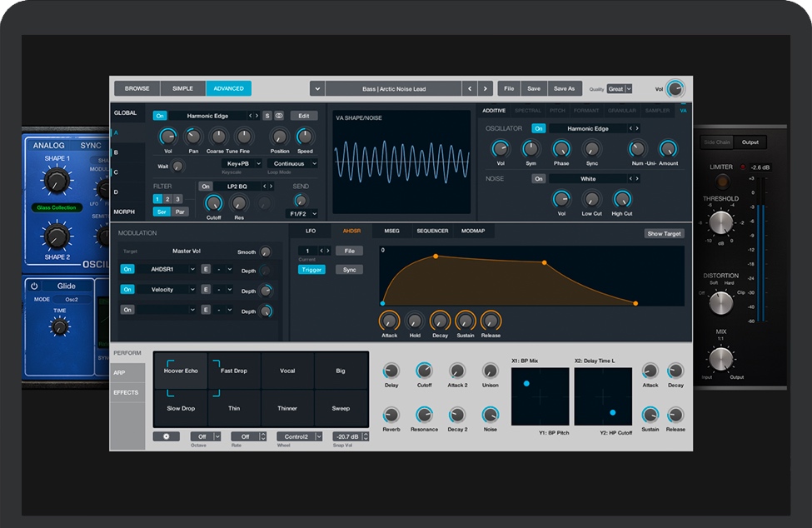The width and height of the screenshot is (812, 528).
Task: Open the BROWSE view tab
Action: coord(137,88)
